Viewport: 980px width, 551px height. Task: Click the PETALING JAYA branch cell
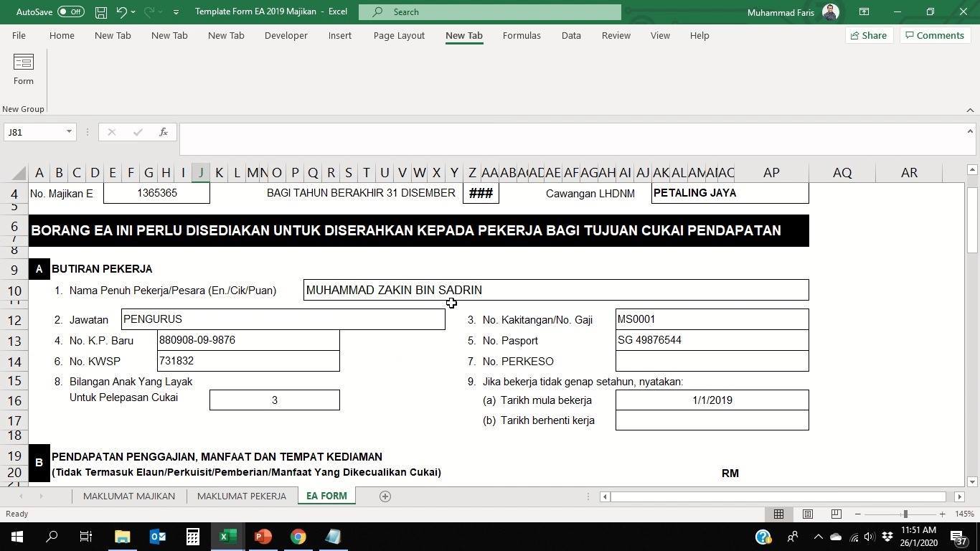coord(730,193)
